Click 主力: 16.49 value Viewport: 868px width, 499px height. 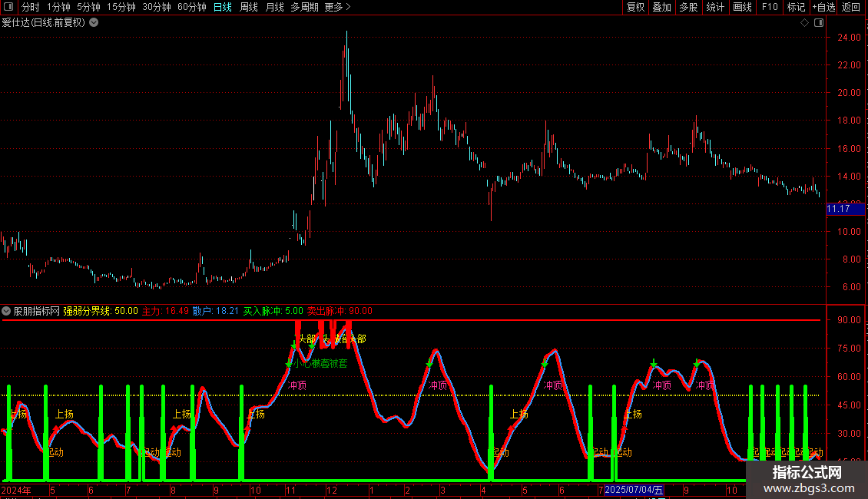coord(165,311)
